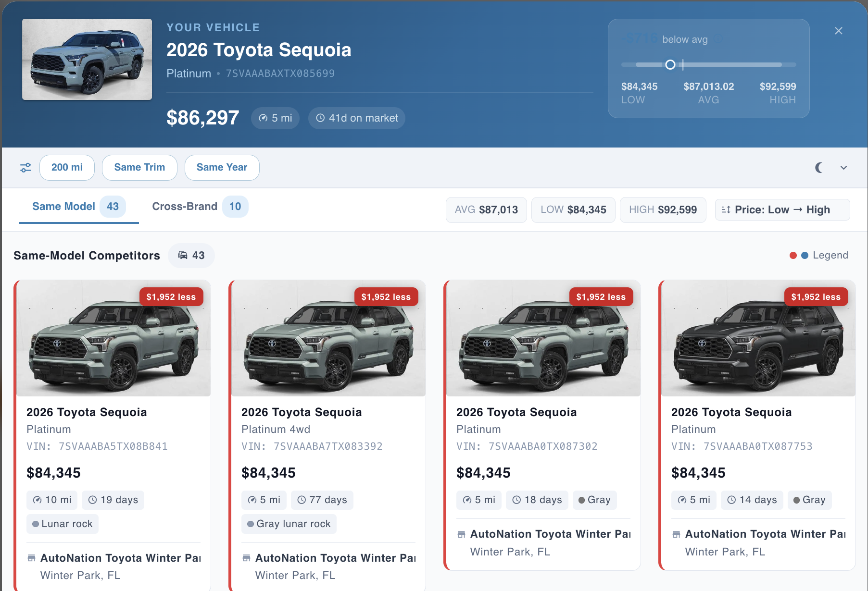
Task: Open the 200 mi radius filter
Action: [x=67, y=168]
